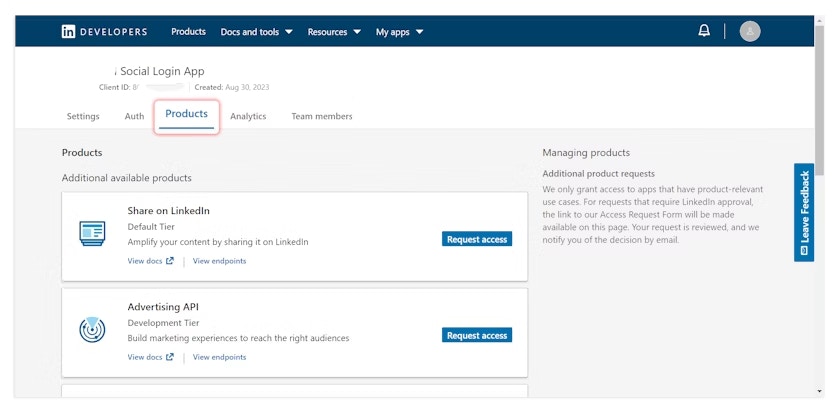Click the Share on LinkedIn heading
The height and width of the screenshot is (412, 840).
[x=169, y=211]
